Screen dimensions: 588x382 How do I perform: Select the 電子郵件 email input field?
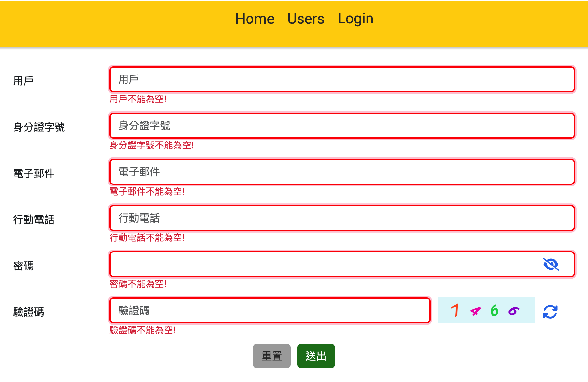click(x=341, y=172)
